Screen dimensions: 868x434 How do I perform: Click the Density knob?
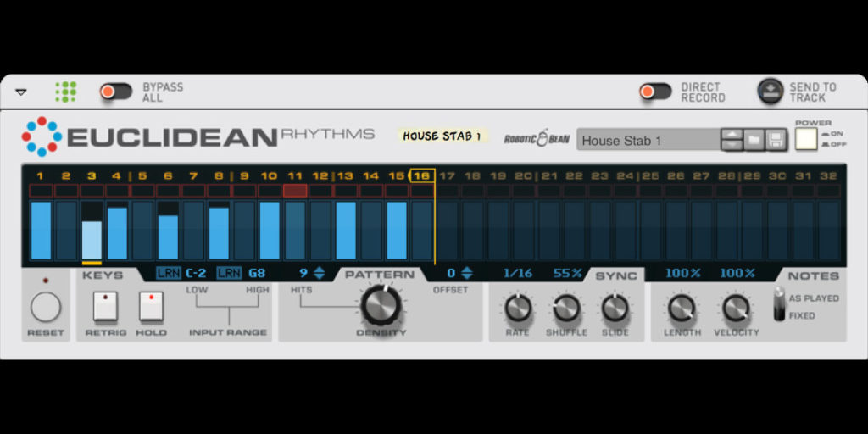(381, 306)
